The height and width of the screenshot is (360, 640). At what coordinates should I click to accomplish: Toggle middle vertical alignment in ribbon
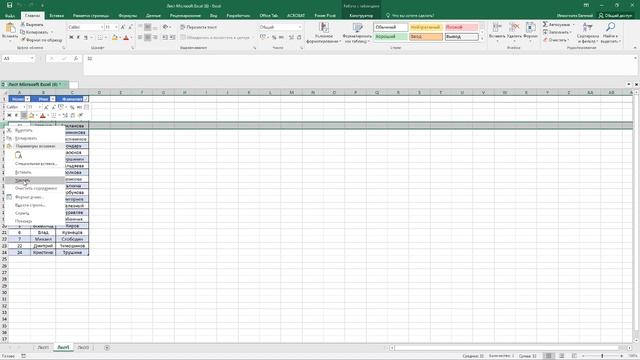point(147,27)
